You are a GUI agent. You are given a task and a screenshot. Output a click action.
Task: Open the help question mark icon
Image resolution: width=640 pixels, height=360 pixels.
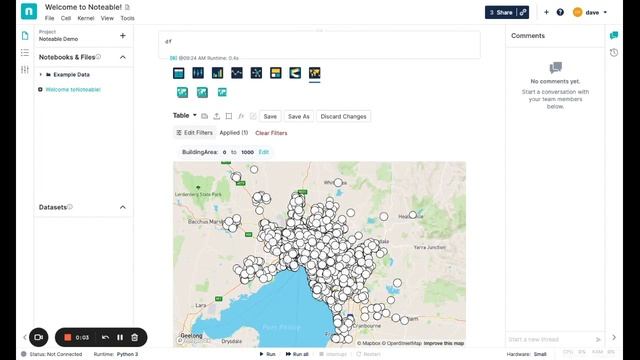click(560, 12)
